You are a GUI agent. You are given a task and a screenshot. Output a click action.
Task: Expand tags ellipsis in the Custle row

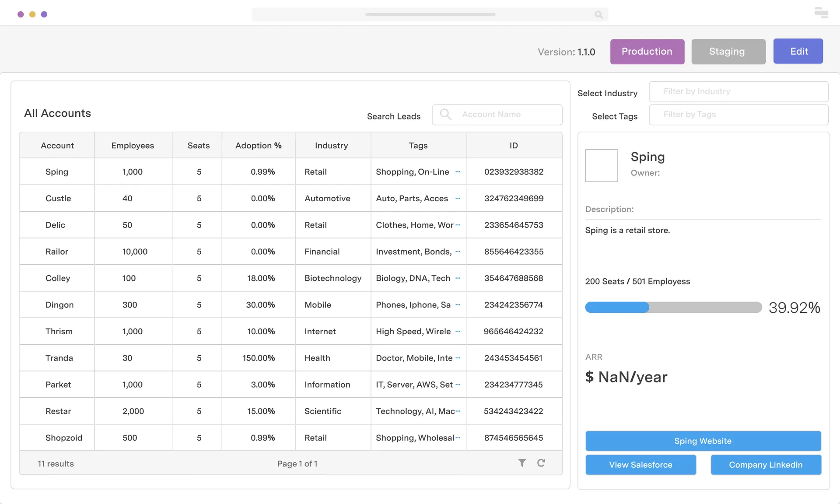coord(458,198)
